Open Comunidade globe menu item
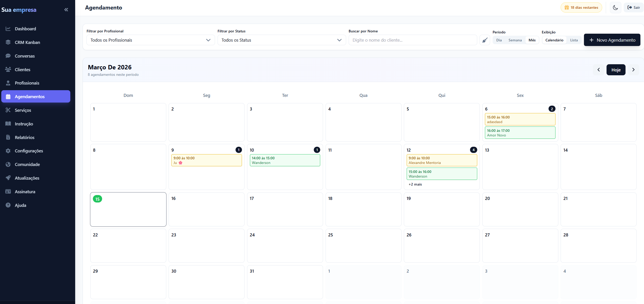644x304 pixels. tap(27, 164)
